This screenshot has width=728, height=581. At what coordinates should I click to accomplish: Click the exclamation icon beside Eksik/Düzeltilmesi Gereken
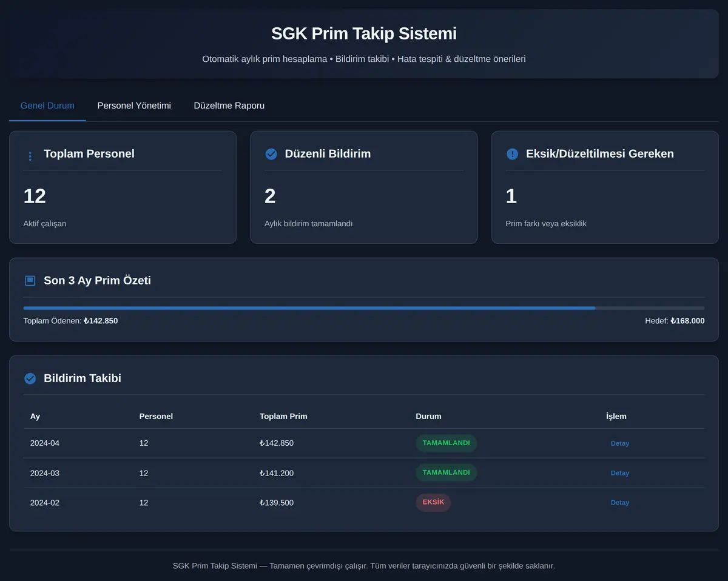pyautogui.click(x=512, y=154)
